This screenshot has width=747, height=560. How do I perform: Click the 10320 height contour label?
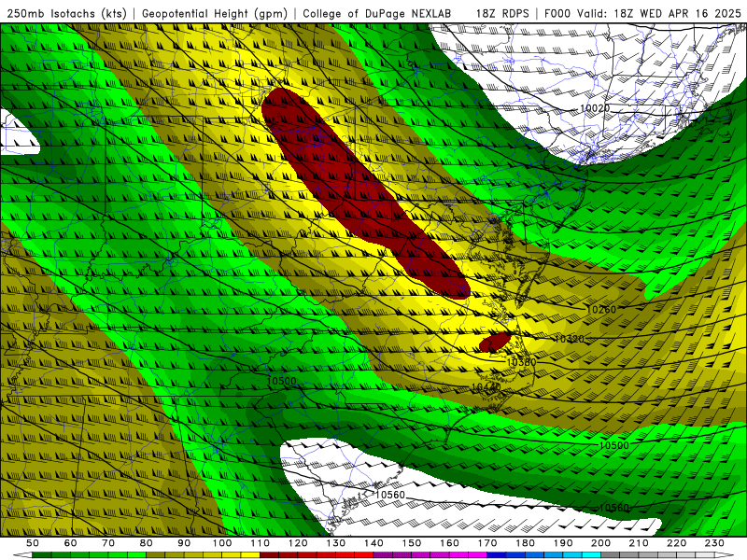tap(569, 339)
